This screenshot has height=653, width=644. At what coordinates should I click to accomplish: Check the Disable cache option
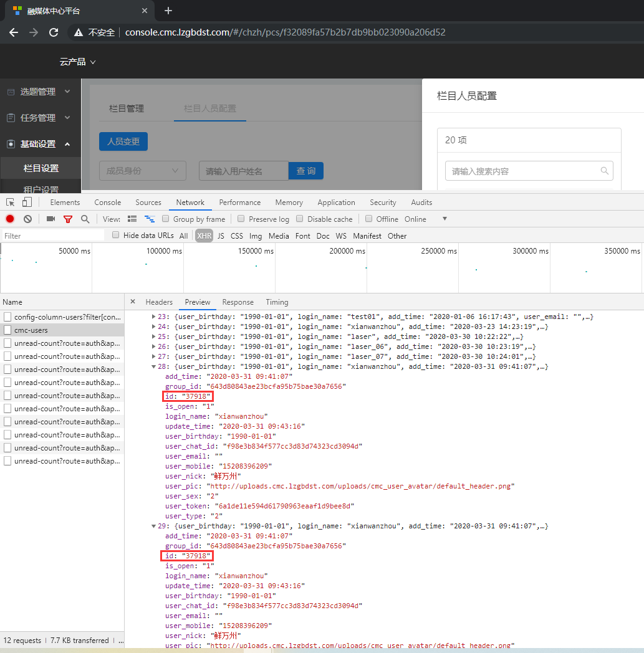pyautogui.click(x=300, y=219)
